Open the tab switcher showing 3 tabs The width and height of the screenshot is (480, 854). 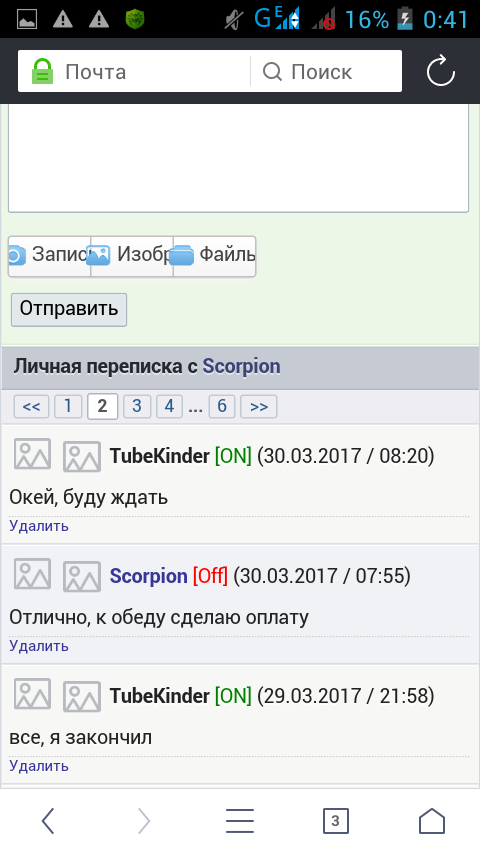(x=335, y=821)
